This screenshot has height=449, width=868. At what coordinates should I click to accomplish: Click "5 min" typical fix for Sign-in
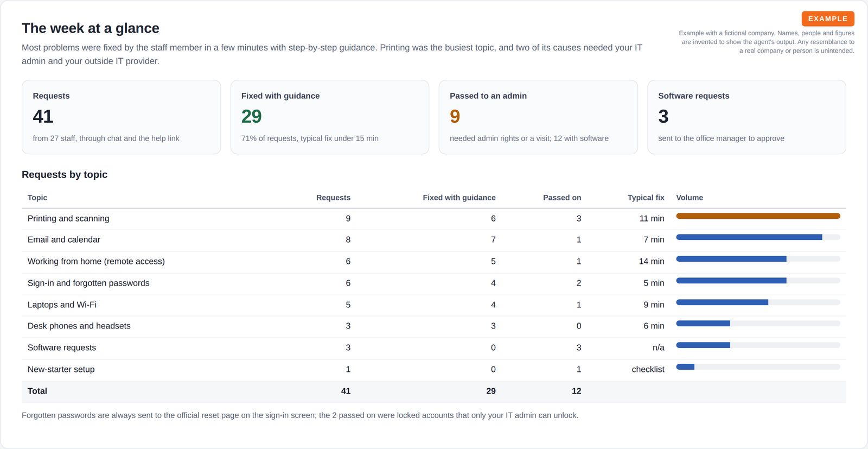(654, 283)
